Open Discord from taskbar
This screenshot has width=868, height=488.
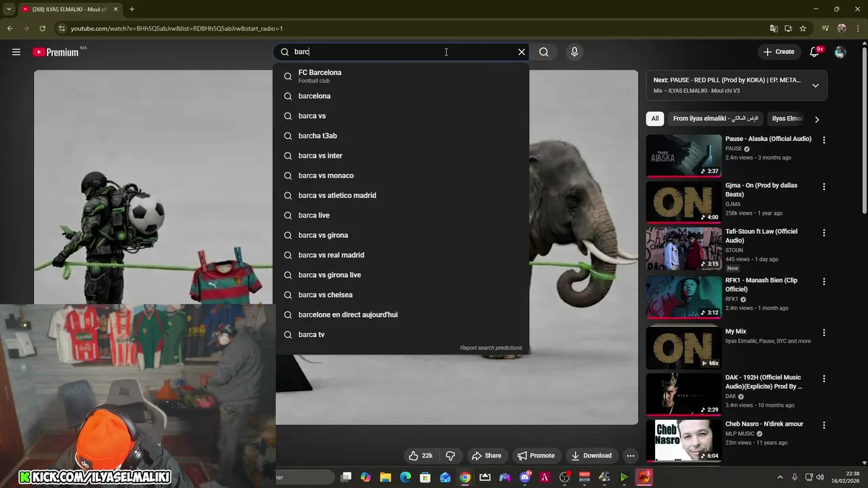(525, 477)
